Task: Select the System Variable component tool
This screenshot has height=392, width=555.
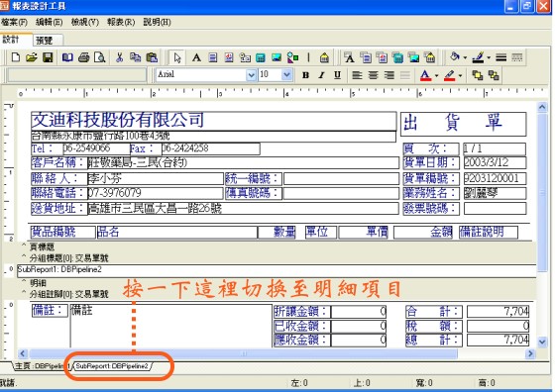Action: (245, 57)
